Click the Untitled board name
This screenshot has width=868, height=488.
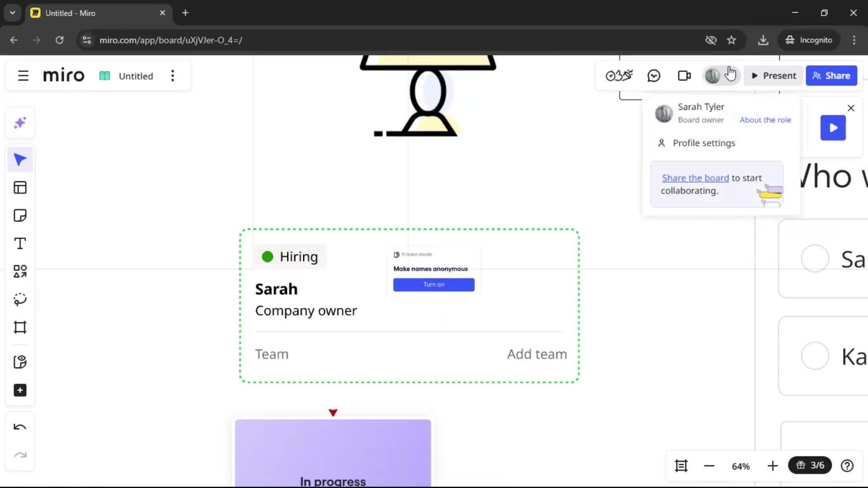point(136,76)
